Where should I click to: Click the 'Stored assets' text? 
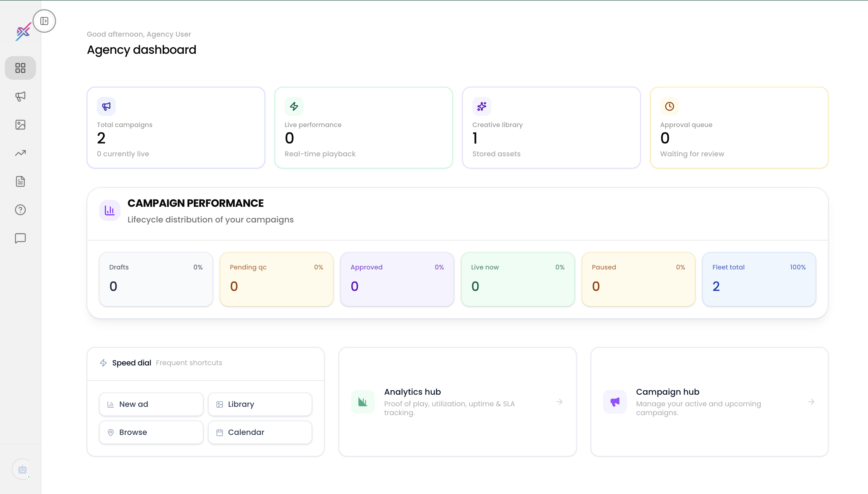(497, 154)
